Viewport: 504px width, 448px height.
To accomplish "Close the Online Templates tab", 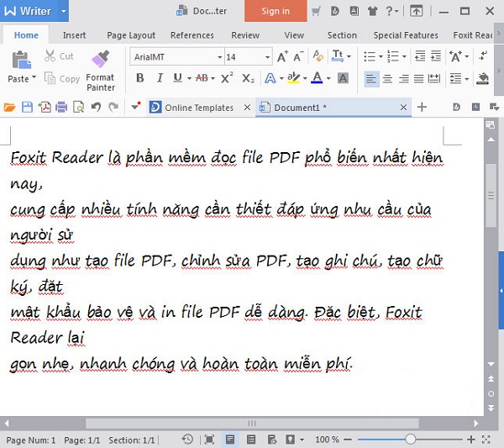I will [x=247, y=108].
